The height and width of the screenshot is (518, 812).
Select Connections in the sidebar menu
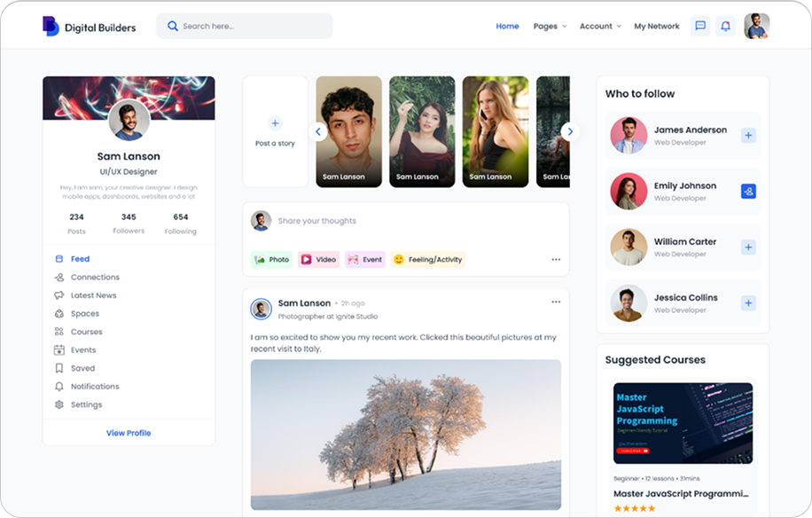point(95,277)
